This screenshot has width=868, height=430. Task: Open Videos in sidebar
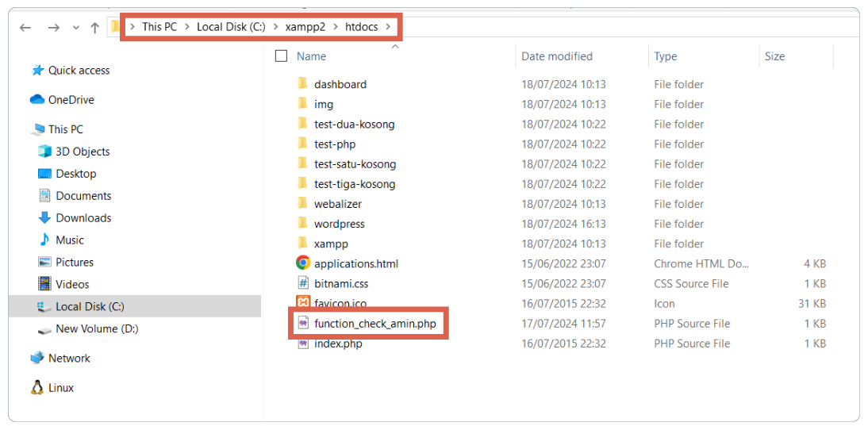point(72,284)
